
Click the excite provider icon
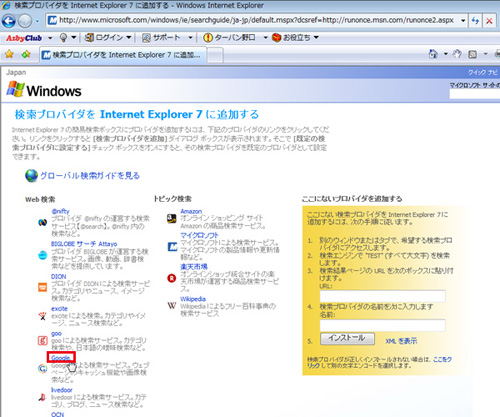42,316
